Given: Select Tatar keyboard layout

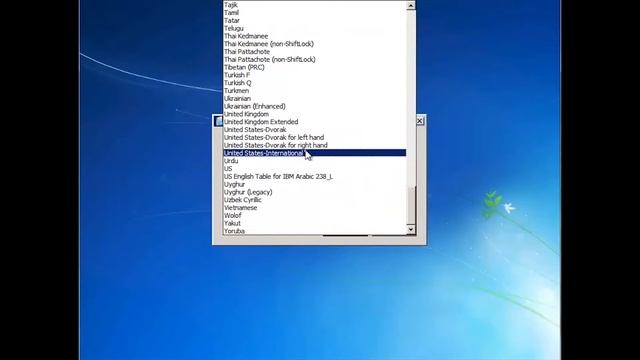Looking at the screenshot, I should pyautogui.click(x=315, y=20).
